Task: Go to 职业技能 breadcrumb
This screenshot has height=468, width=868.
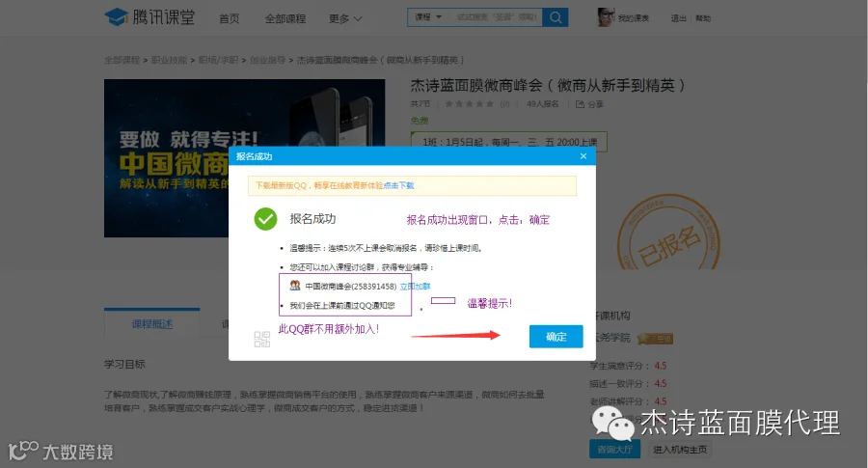Action: pos(169,60)
